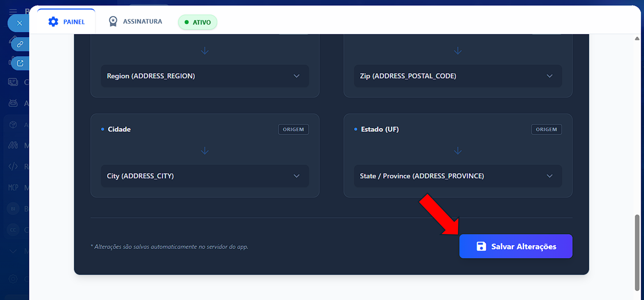Expand the State / Province dropdown
The height and width of the screenshot is (300, 644).
pos(458,176)
